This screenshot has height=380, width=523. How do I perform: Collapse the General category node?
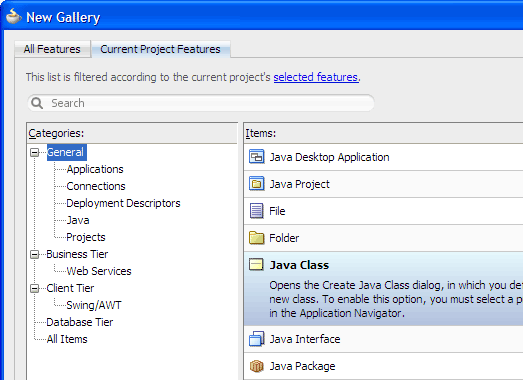pyautogui.click(x=34, y=152)
